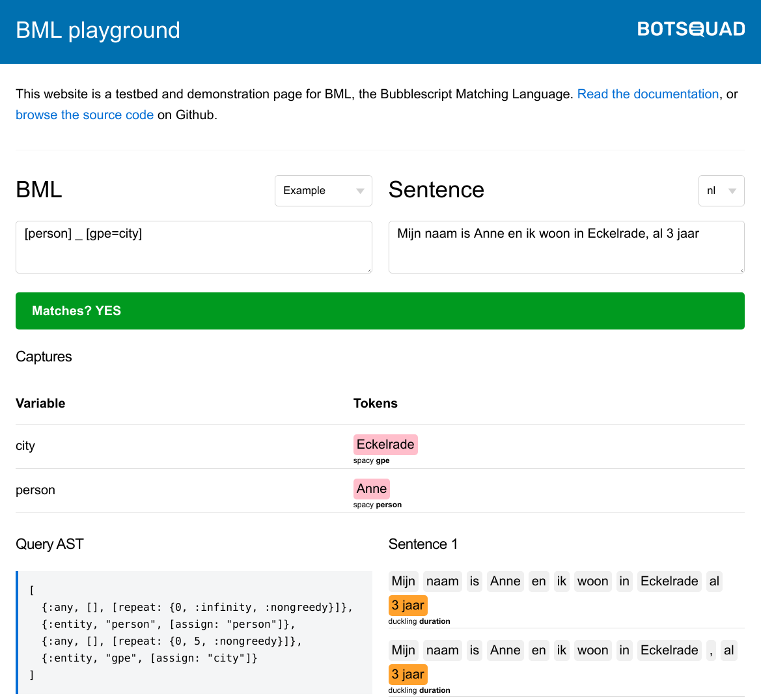The height and width of the screenshot is (700, 761).
Task: Follow the browse the source code link
Action: click(x=85, y=115)
